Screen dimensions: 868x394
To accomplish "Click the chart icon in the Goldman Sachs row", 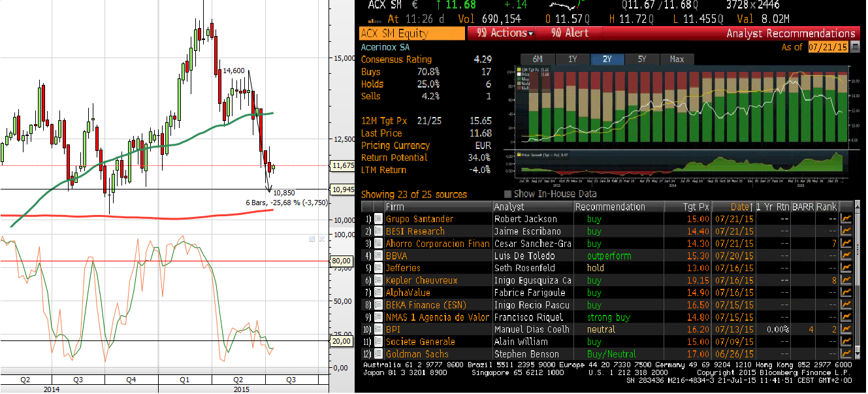I will (x=846, y=354).
